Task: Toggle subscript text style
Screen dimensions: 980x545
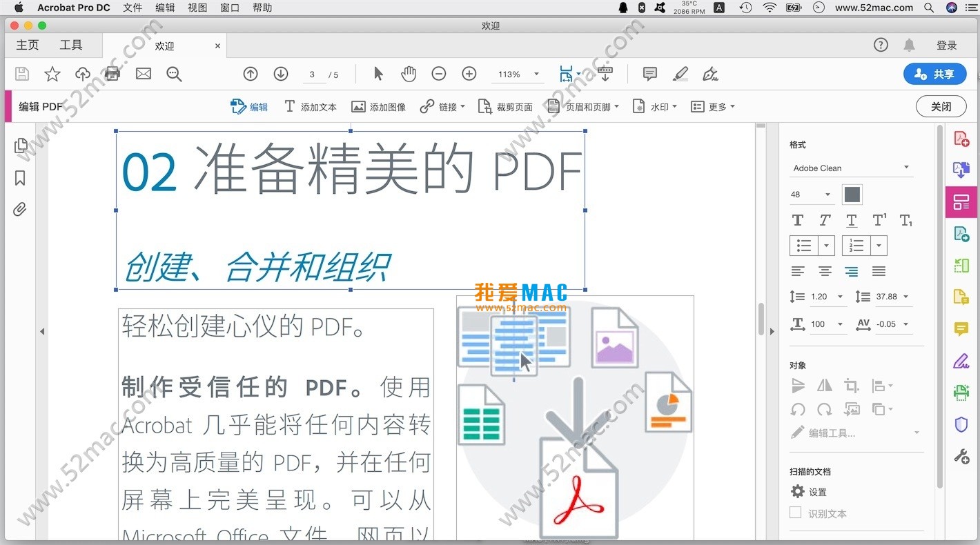Action: click(x=906, y=220)
